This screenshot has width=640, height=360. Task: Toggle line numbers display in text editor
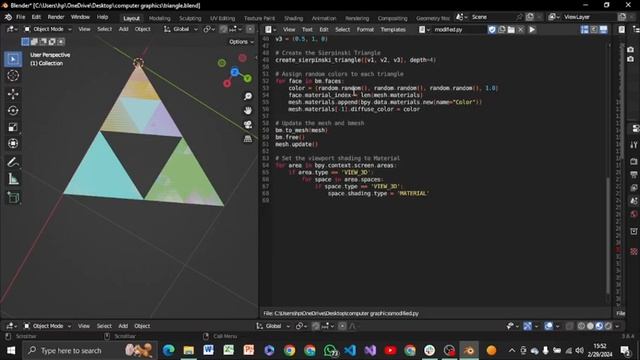point(584,29)
